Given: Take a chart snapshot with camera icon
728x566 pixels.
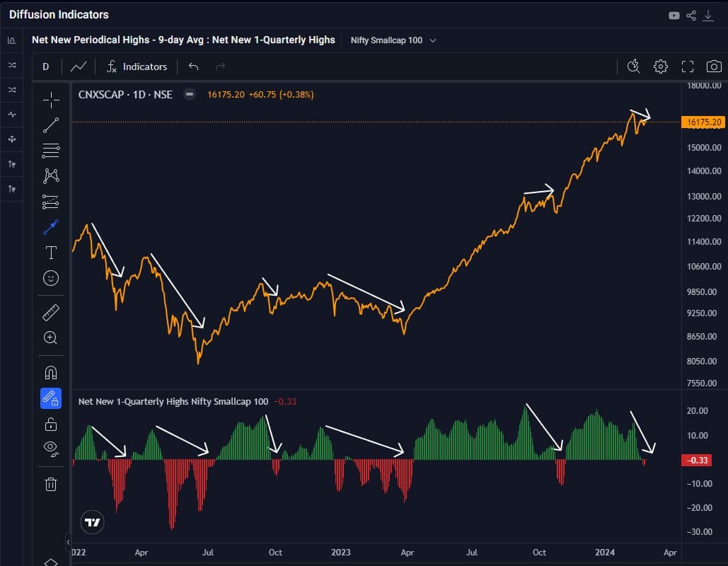Looking at the screenshot, I should click(714, 67).
